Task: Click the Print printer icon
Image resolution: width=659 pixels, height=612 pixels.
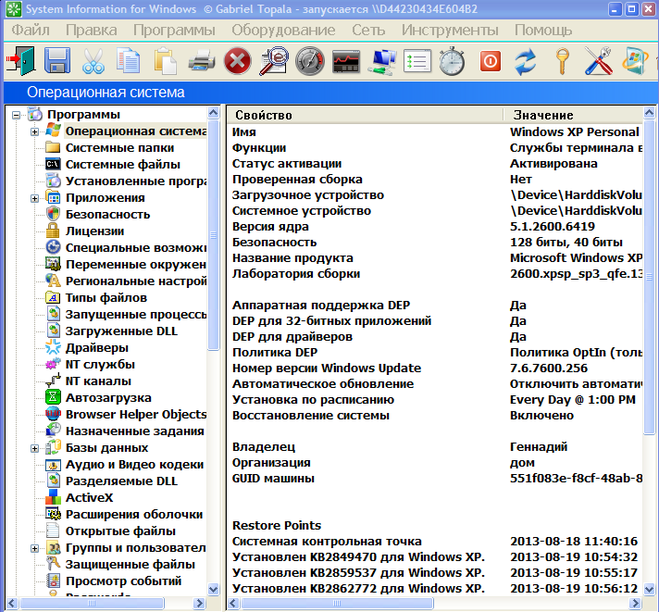Action: tap(201, 61)
